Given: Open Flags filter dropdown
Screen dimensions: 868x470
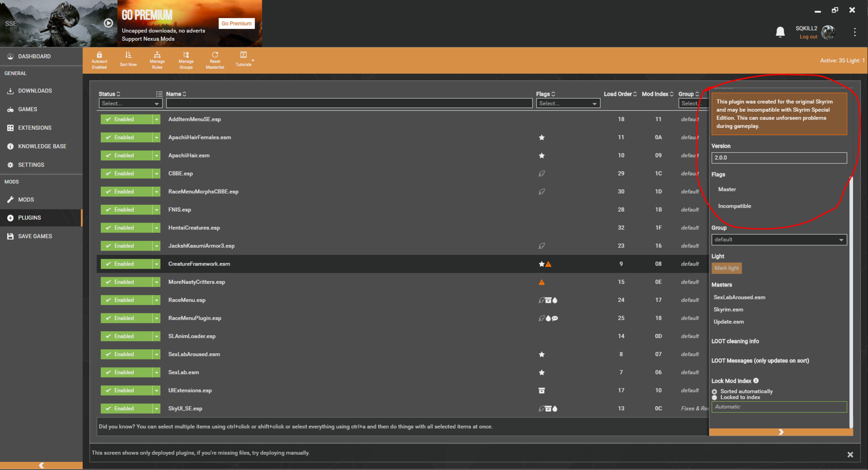Looking at the screenshot, I should click(x=568, y=104).
